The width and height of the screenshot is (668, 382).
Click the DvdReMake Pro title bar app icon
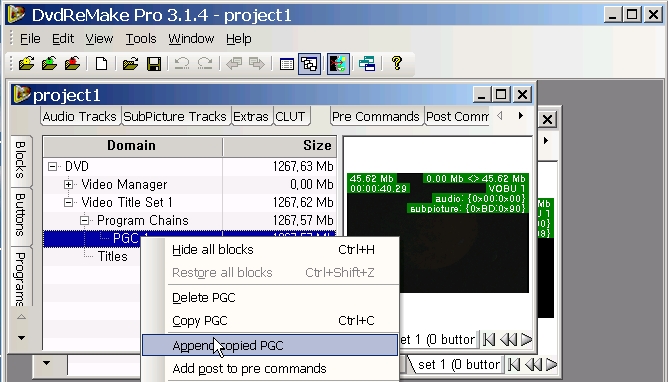16,14
